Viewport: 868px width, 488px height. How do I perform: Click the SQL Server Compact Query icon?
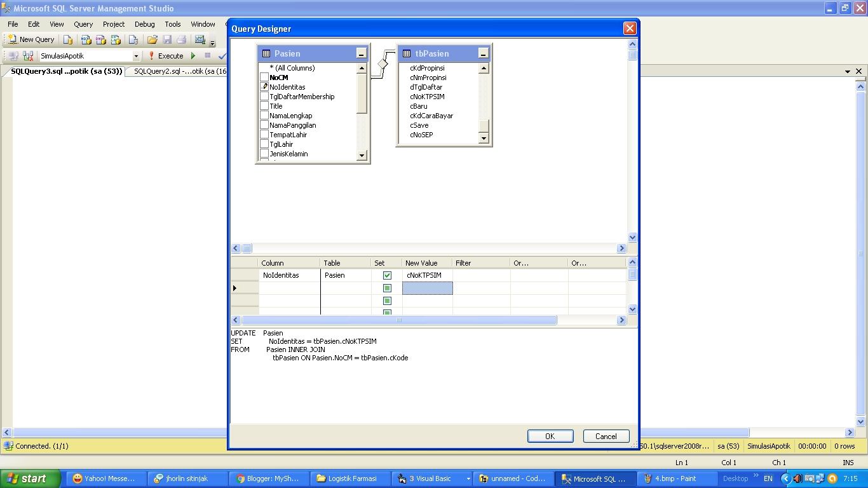tap(133, 39)
